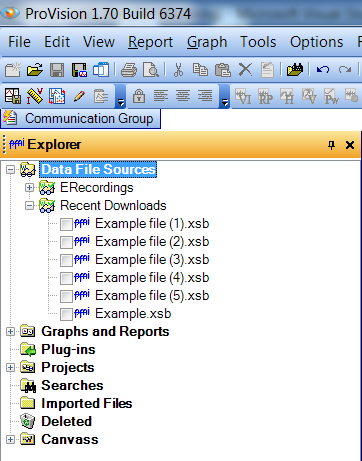Tick checkbox for Example.xsb

(x=66, y=315)
